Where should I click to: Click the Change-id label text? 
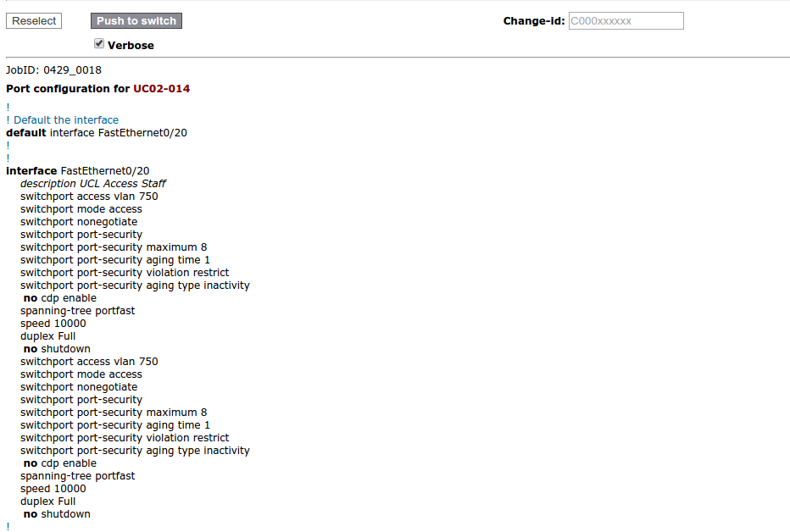(x=533, y=21)
